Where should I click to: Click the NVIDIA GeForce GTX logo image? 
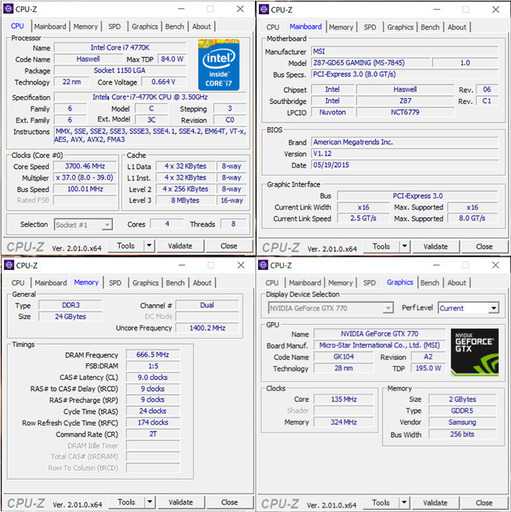pyautogui.click(x=475, y=352)
